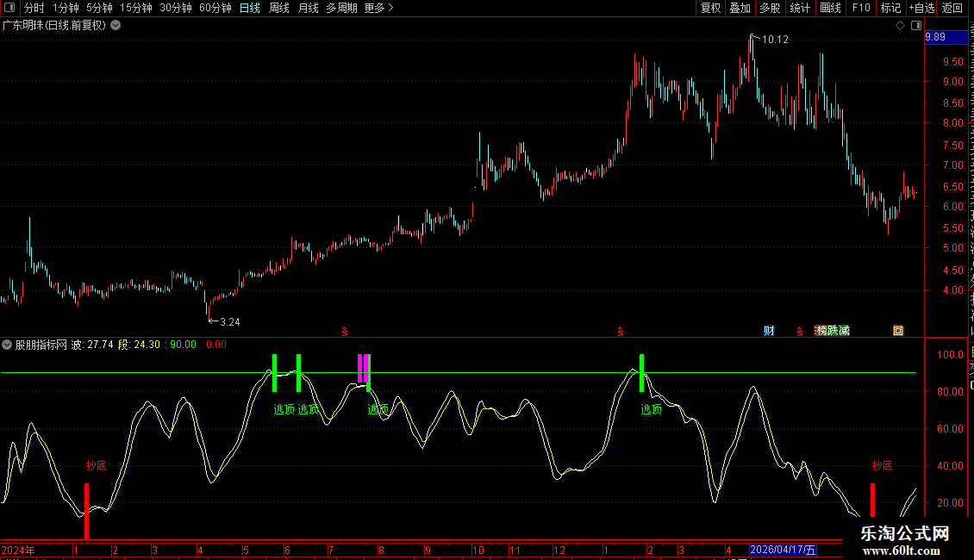Viewport: 974px width, 560px height.
Task: Click the 波: 27.74 indicator value
Action: [92, 345]
